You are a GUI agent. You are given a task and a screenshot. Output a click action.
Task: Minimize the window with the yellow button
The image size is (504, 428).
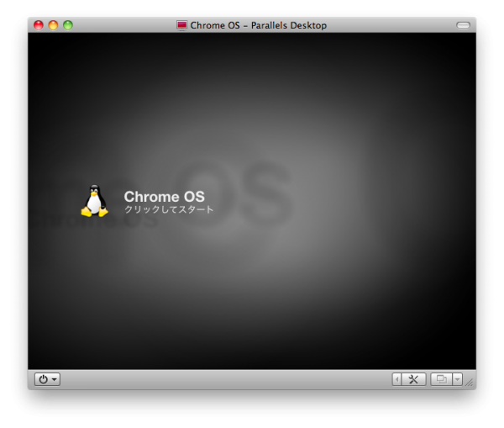pyautogui.click(x=53, y=25)
